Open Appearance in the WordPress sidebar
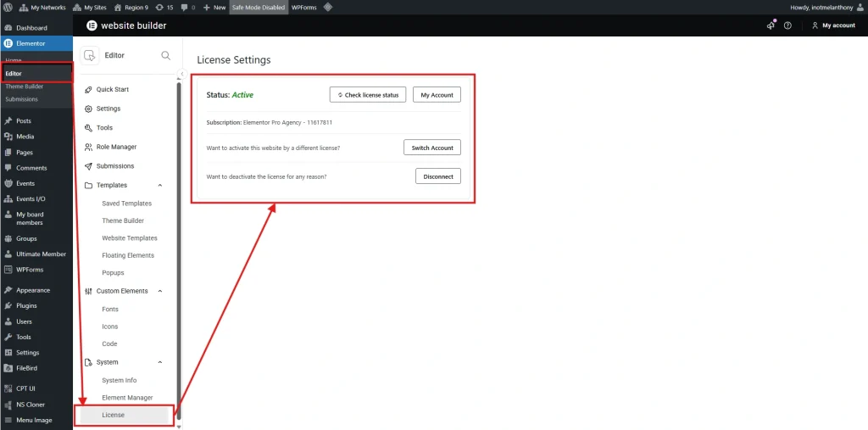The width and height of the screenshot is (868, 430). 36,290
